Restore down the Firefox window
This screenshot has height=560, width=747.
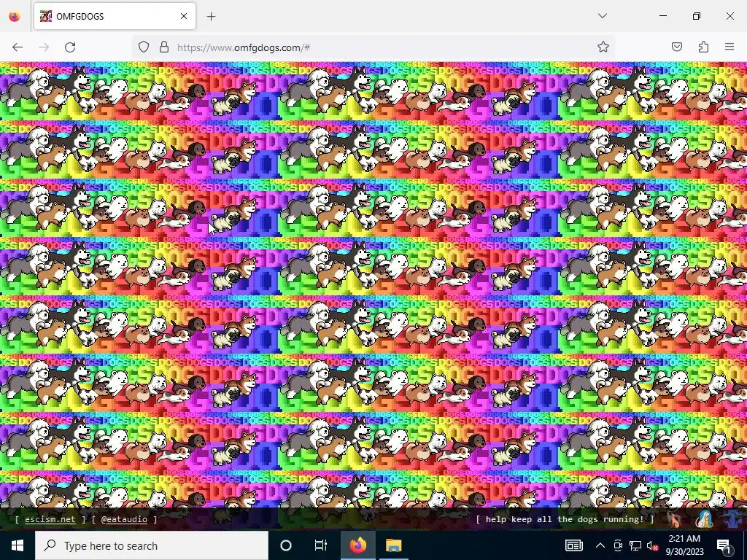(697, 16)
